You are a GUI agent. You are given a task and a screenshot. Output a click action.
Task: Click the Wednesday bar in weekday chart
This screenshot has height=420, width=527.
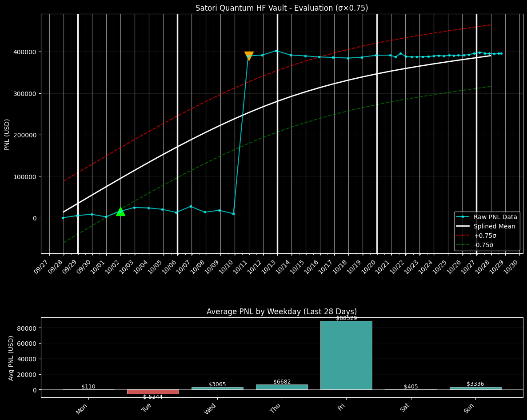[217, 388]
